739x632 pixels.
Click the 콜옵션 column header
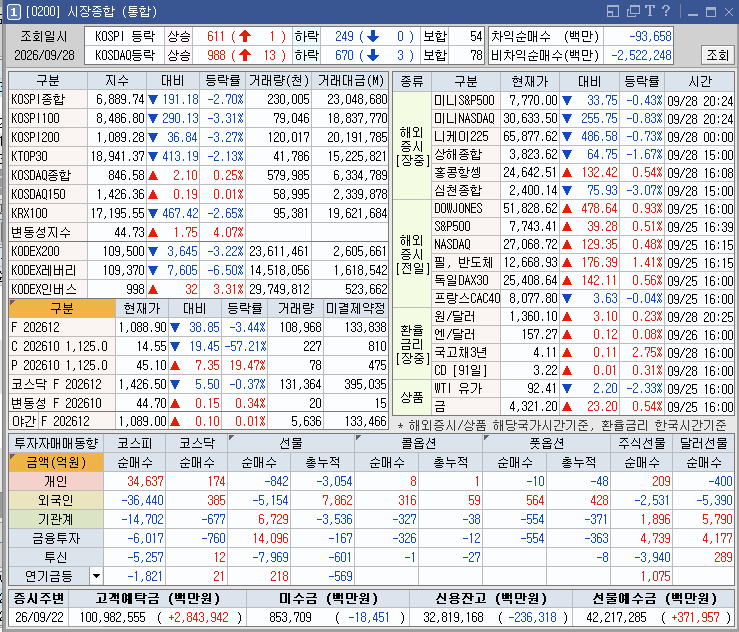419,443
